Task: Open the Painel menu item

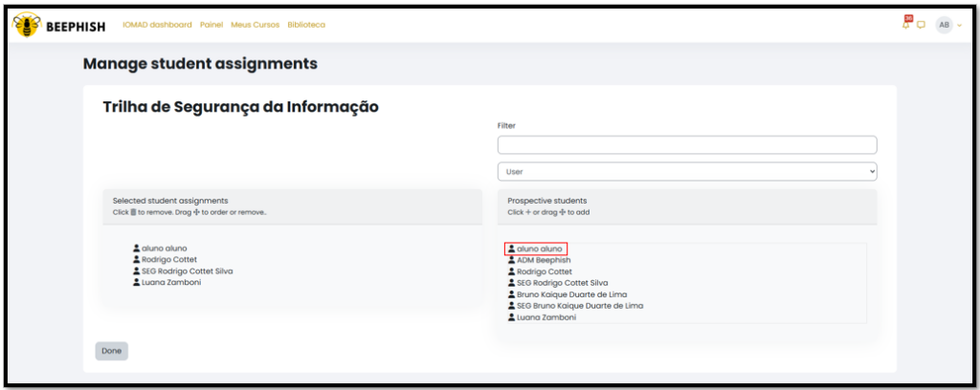Action: click(x=212, y=25)
